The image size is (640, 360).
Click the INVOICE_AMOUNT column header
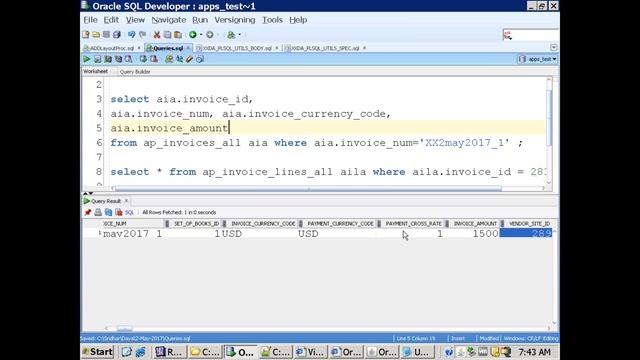coord(475,224)
